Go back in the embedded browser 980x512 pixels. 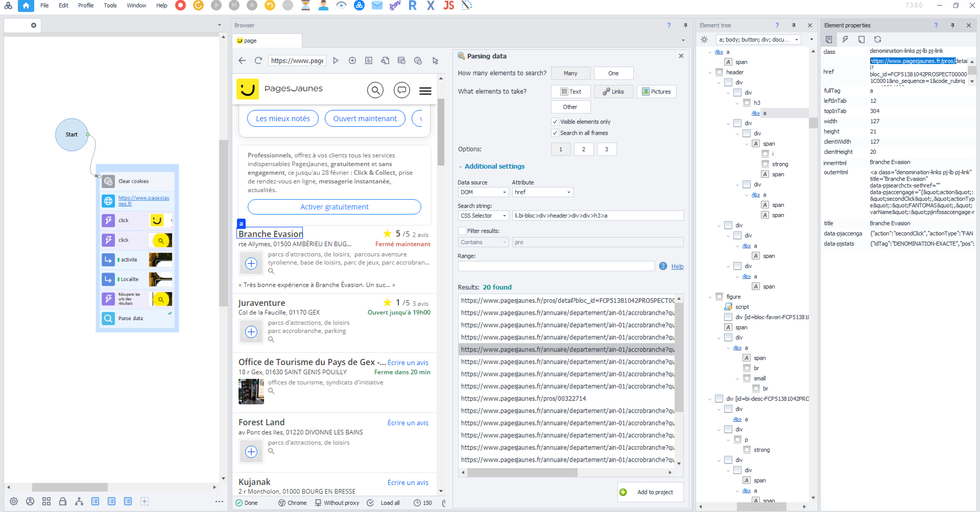click(x=242, y=60)
